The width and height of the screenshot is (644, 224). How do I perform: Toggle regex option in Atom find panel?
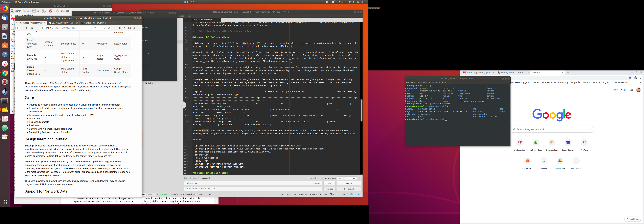[340, 178]
